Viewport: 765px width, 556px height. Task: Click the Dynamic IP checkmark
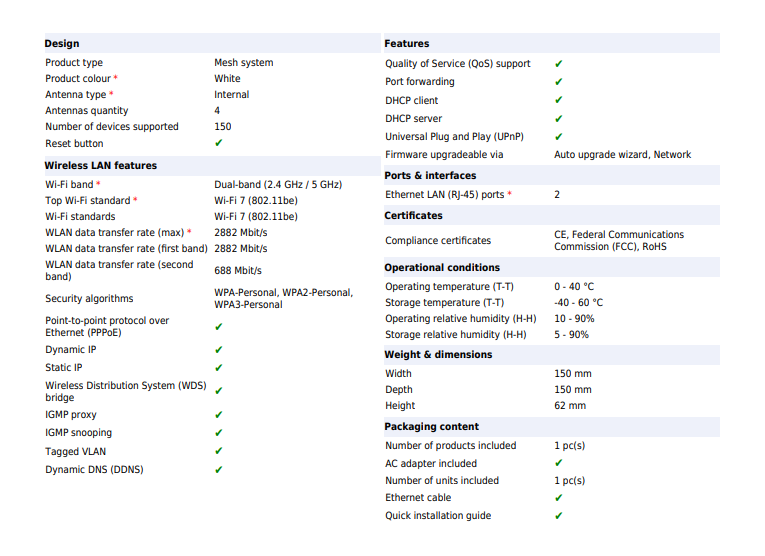[x=219, y=350]
